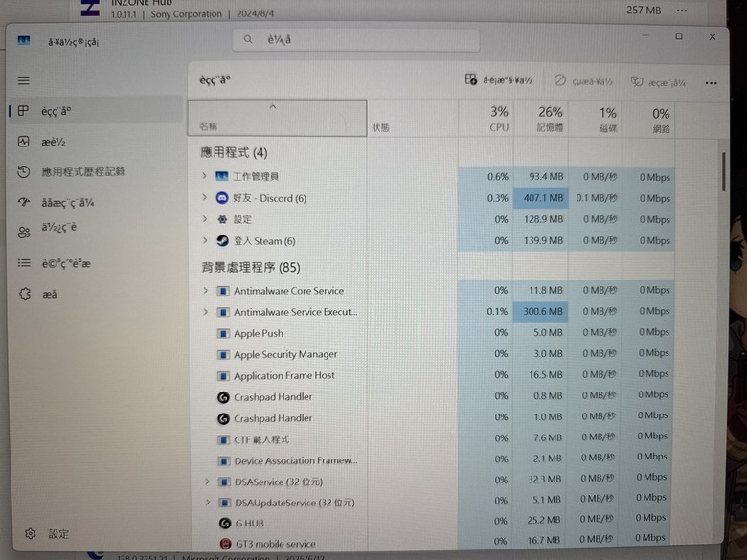
Task: Click the GT3 mobile service icon
Action: point(225,544)
